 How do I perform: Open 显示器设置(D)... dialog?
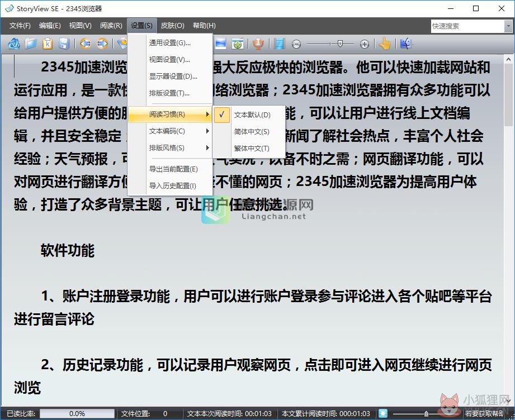pos(170,77)
